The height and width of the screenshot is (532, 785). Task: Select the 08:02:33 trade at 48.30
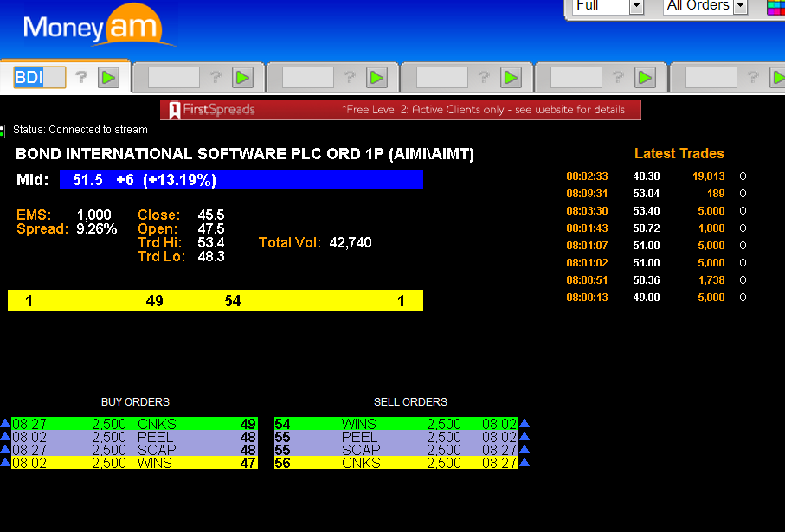pos(656,176)
